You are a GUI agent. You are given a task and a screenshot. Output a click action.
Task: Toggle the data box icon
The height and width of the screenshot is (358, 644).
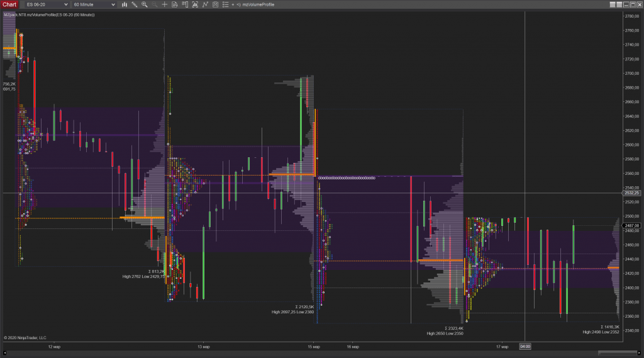(x=175, y=4)
